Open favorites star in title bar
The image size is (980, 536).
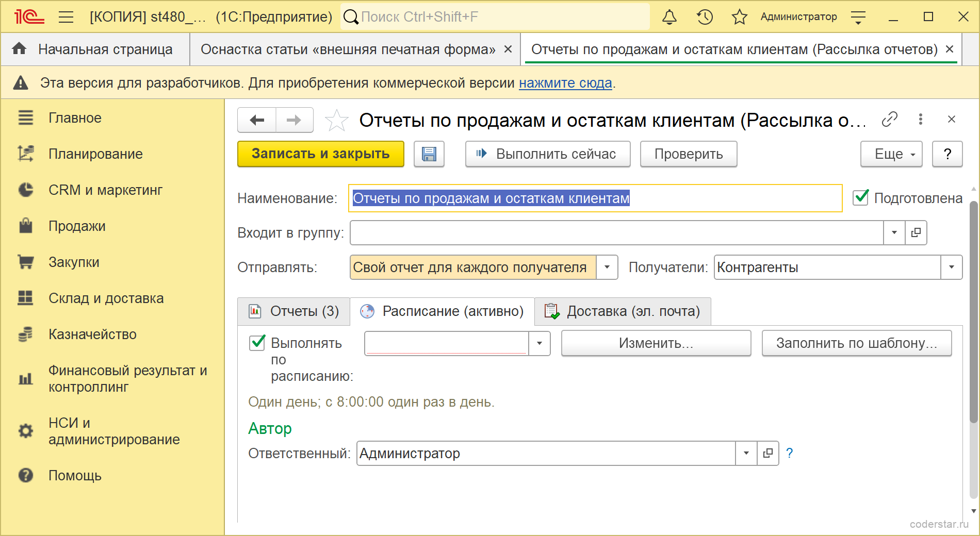coord(739,17)
